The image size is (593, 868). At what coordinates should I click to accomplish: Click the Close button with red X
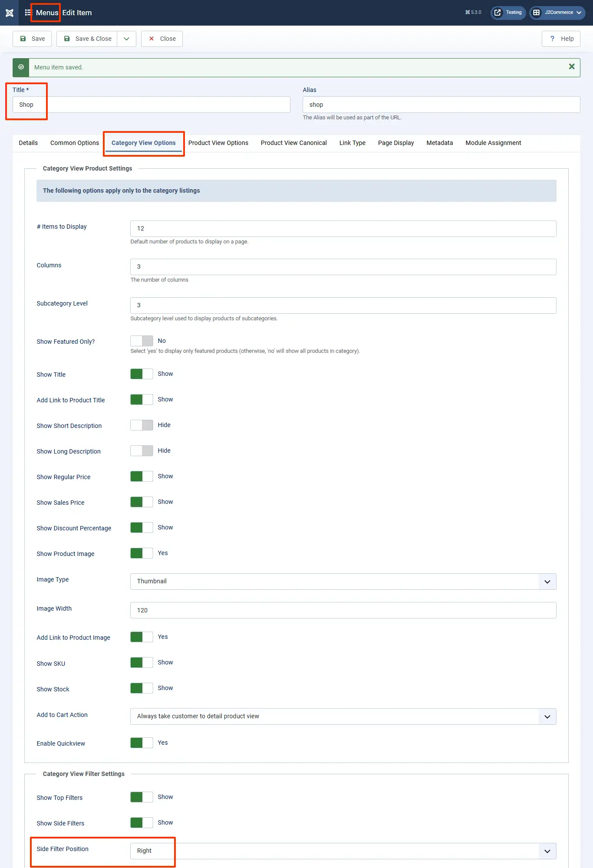coord(162,39)
